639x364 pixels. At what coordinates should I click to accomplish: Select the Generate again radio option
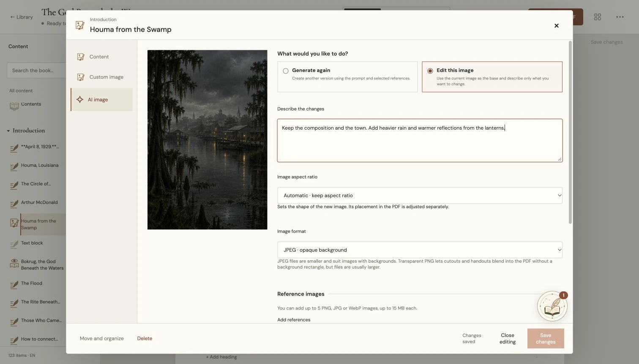(286, 71)
